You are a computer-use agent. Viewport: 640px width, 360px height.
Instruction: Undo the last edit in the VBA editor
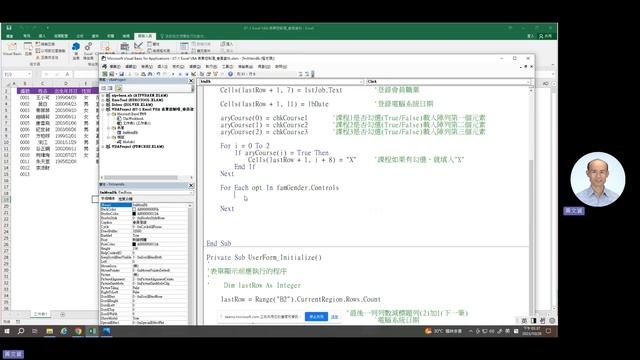pyautogui.click(x=158, y=74)
